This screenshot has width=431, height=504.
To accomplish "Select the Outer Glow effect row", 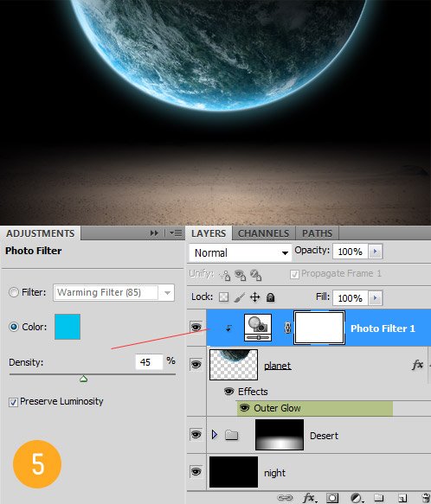I will coord(315,408).
